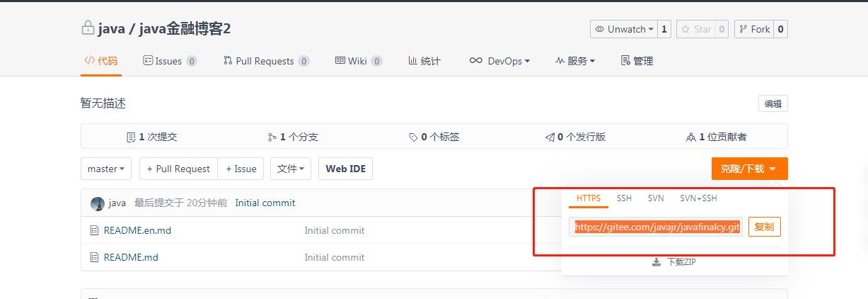This screenshot has width=868, height=299.
Task: View the 0 个发行版 releases
Action: [x=575, y=137]
